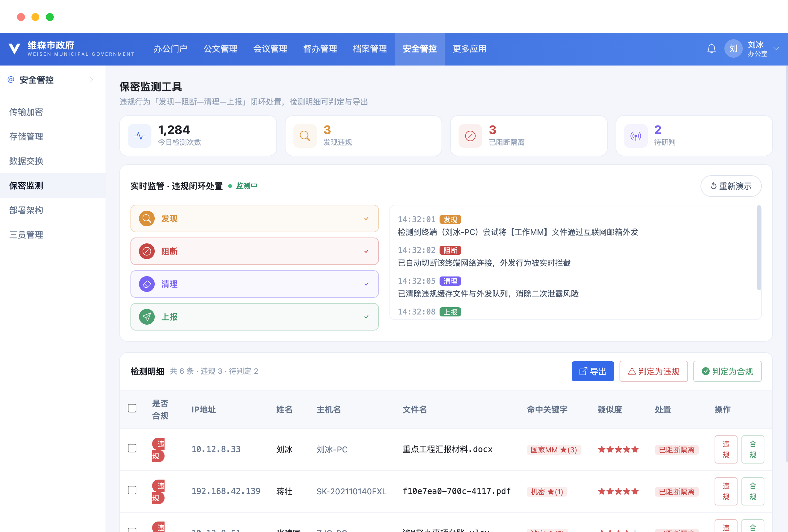The image size is (788, 532).
Task: Open the 更多应用 nav tab
Action: (x=470, y=49)
